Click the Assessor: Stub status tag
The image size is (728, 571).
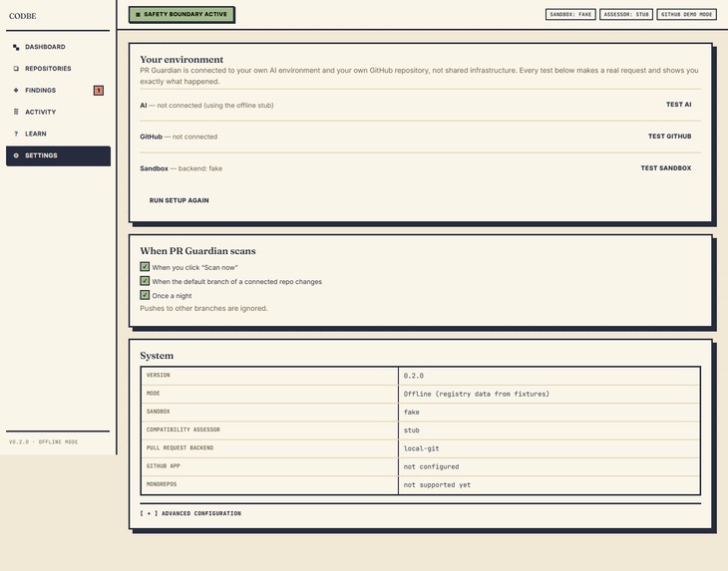(x=626, y=14)
